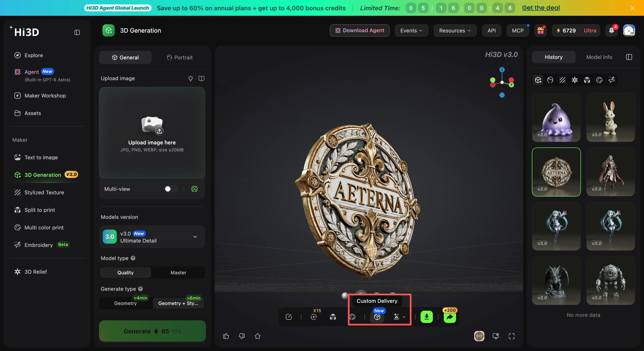The height and width of the screenshot is (351, 644).
Task: Select the robot history thumbnail
Action: point(610,280)
